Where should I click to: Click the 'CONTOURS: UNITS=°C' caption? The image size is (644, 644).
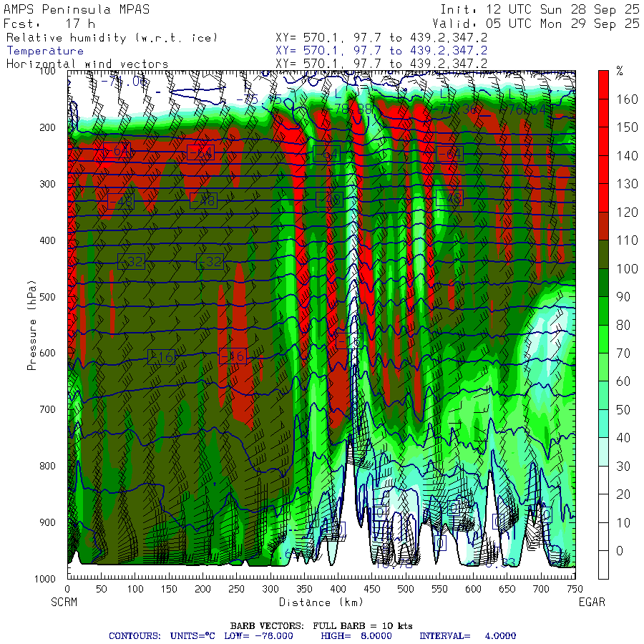click(162, 636)
